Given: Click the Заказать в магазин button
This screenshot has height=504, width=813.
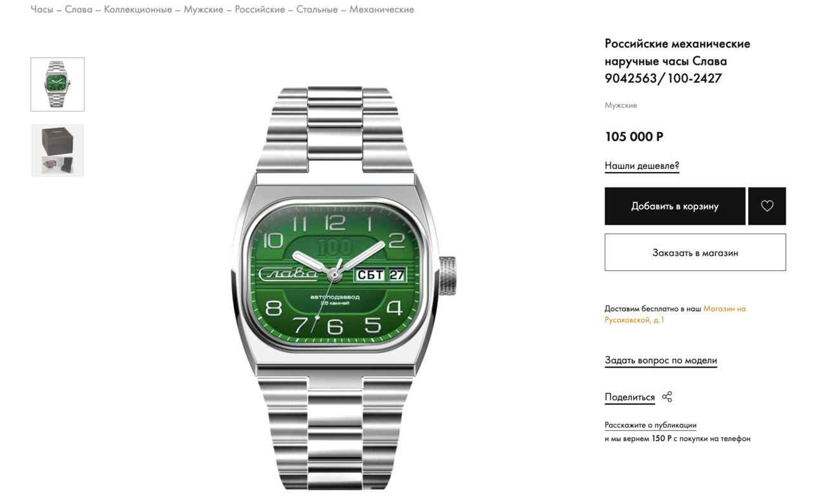Looking at the screenshot, I should click(x=695, y=252).
